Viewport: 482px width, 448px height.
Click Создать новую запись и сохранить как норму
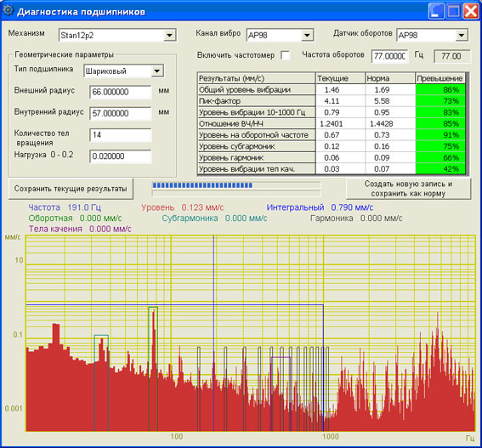[408, 189]
